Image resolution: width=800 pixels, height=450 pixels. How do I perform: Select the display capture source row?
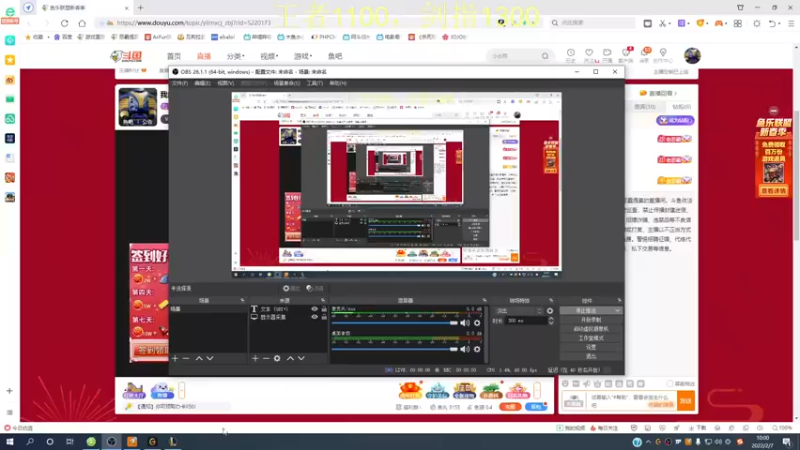point(288,317)
